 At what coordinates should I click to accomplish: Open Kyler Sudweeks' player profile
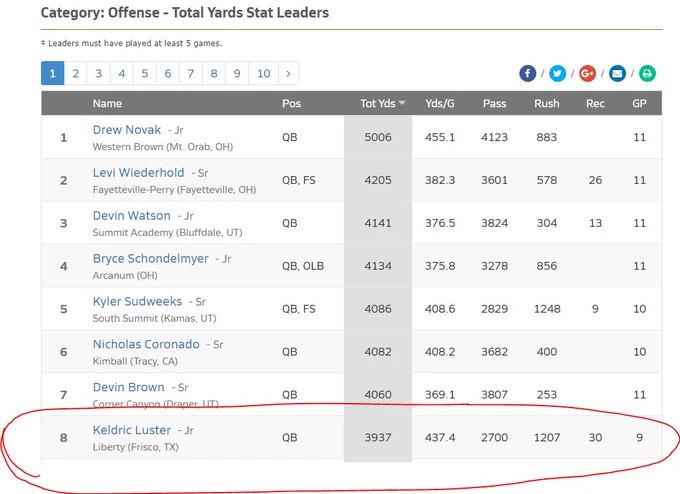[137, 301]
